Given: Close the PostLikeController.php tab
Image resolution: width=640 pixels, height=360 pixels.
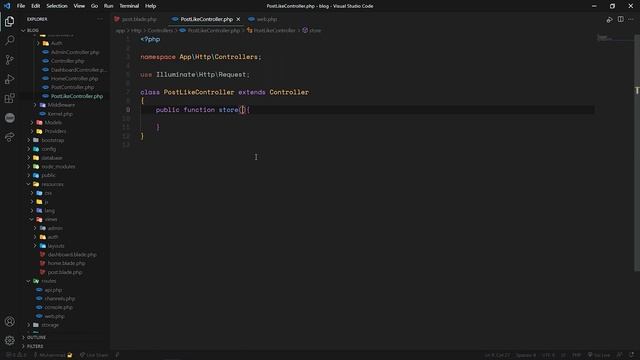Looking at the screenshot, I should click(238, 19).
